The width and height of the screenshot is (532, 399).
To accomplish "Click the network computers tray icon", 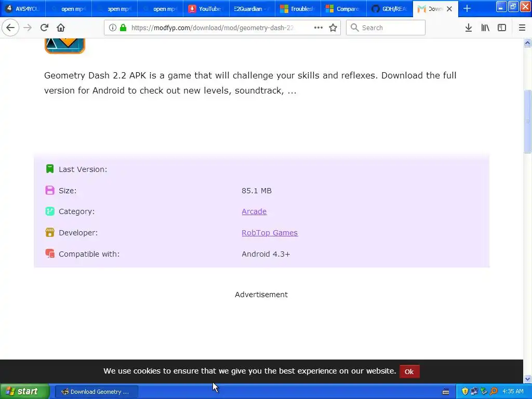I will (474, 392).
